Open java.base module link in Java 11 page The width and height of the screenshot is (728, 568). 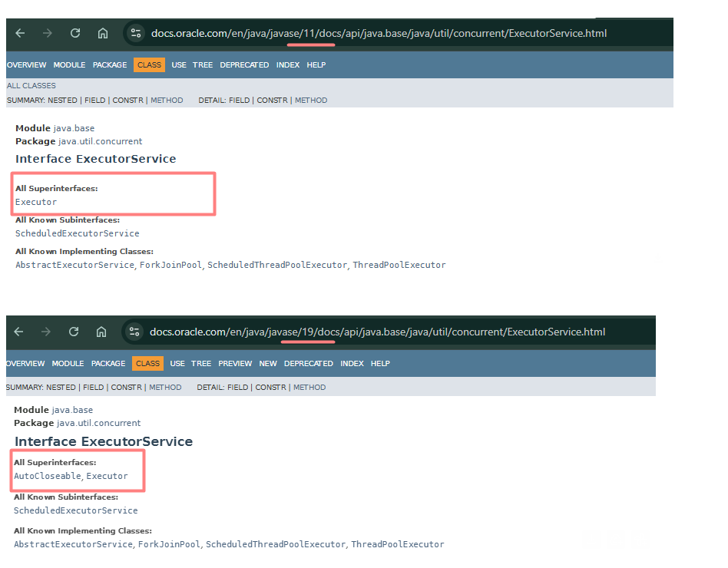[74, 128]
